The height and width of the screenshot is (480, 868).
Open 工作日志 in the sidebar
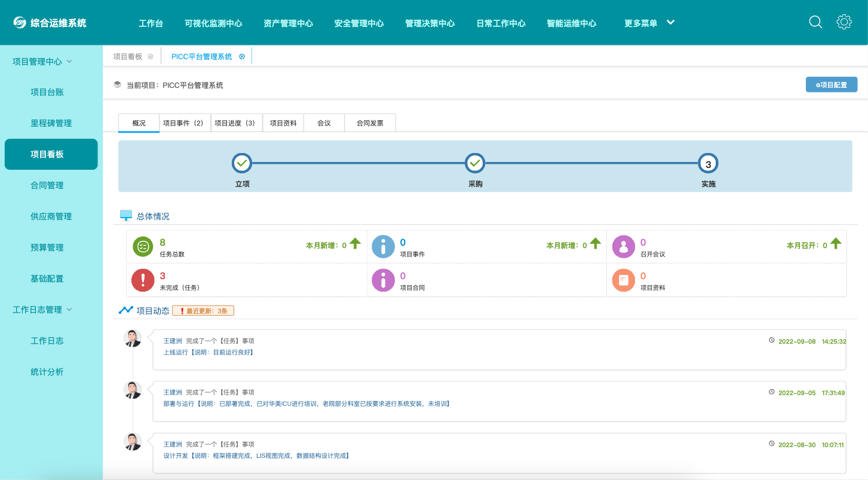click(x=47, y=341)
